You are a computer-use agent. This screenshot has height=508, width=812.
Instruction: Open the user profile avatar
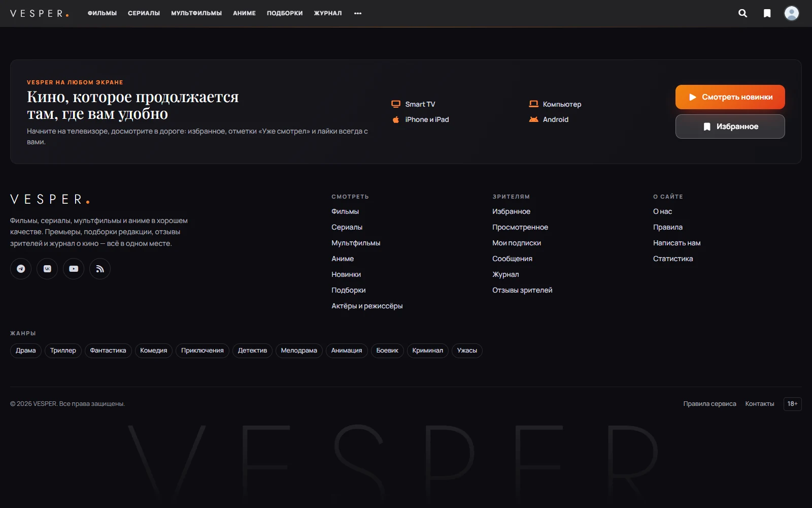pos(791,13)
